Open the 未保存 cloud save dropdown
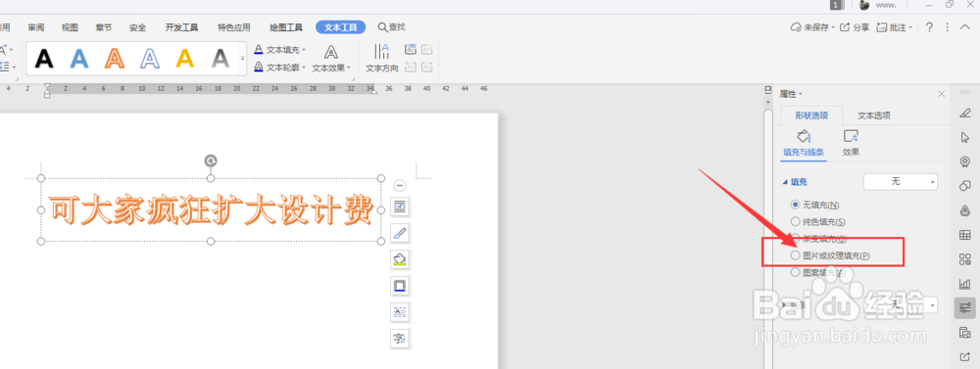 812,27
